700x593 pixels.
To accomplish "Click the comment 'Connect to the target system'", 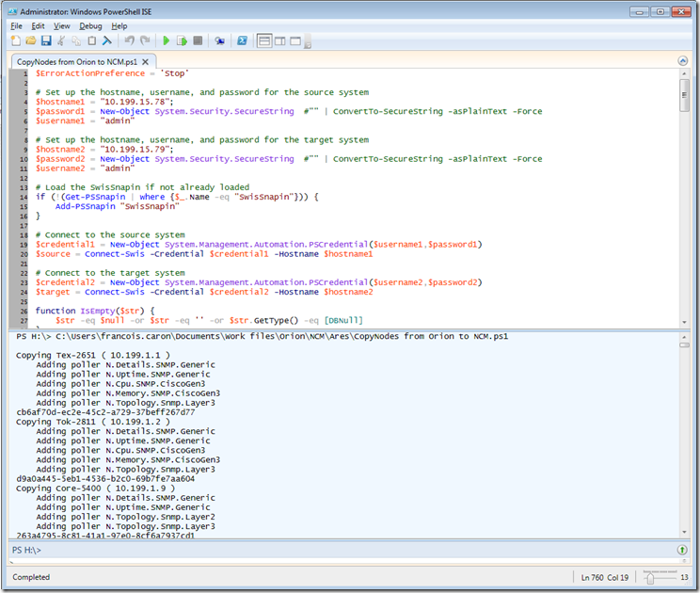I will pyautogui.click(x=110, y=273).
